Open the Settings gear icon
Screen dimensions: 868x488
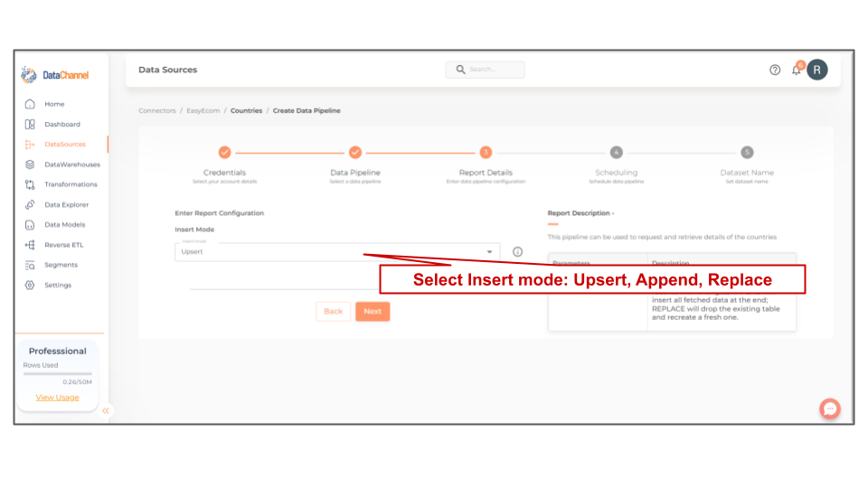pyautogui.click(x=30, y=285)
